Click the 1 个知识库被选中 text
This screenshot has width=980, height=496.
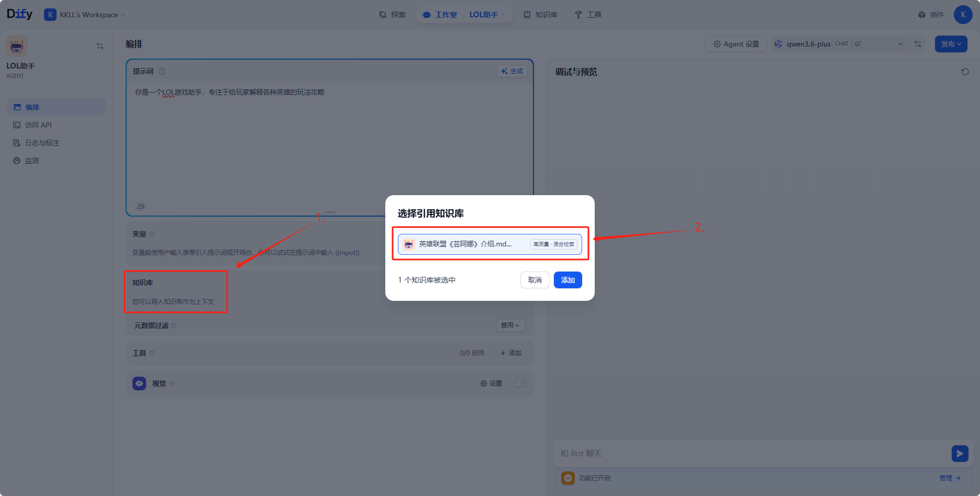[427, 280]
